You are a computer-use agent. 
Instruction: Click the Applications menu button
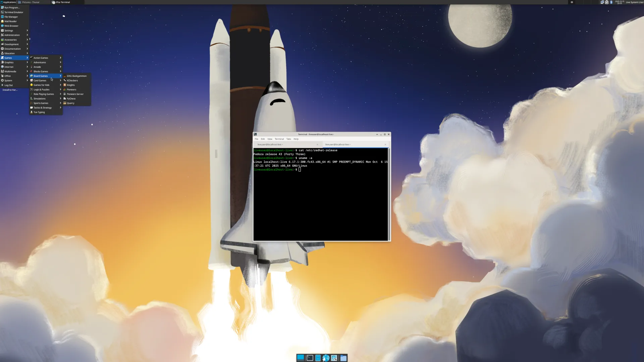8,2
